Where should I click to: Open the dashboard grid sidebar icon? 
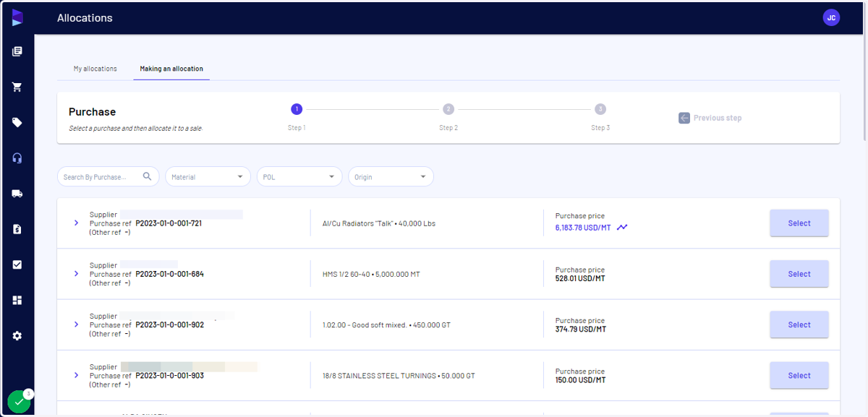click(17, 300)
